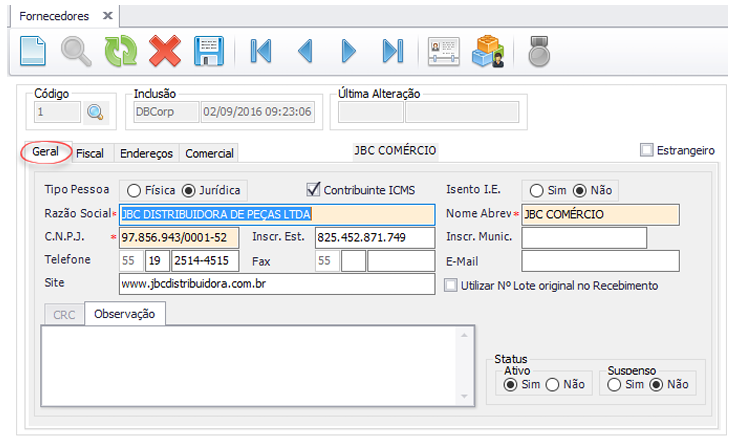Toggle the Contribuinte ICMS checkbox
The height and width of the screenshot is (444, 735).
[x=313, y=189]
